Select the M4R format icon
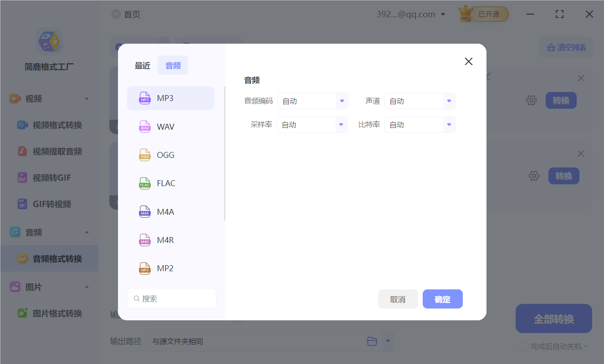This screenshot has width=604, height=364. pos(144,240)
